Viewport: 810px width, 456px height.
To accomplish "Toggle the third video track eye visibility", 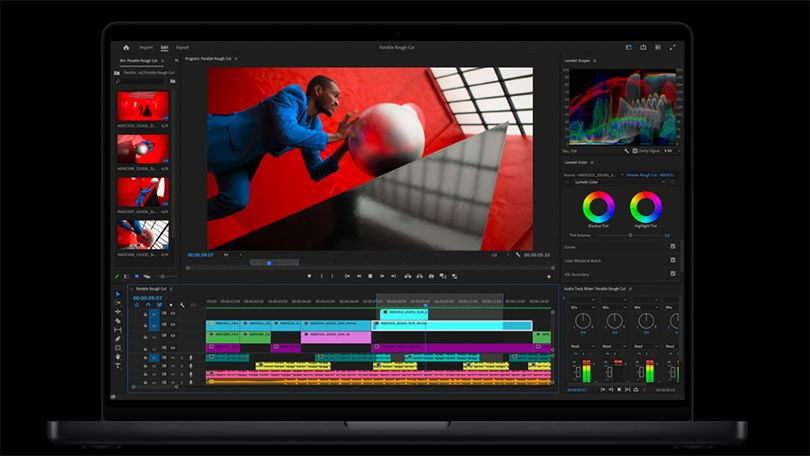I will (x=173, y=336).
